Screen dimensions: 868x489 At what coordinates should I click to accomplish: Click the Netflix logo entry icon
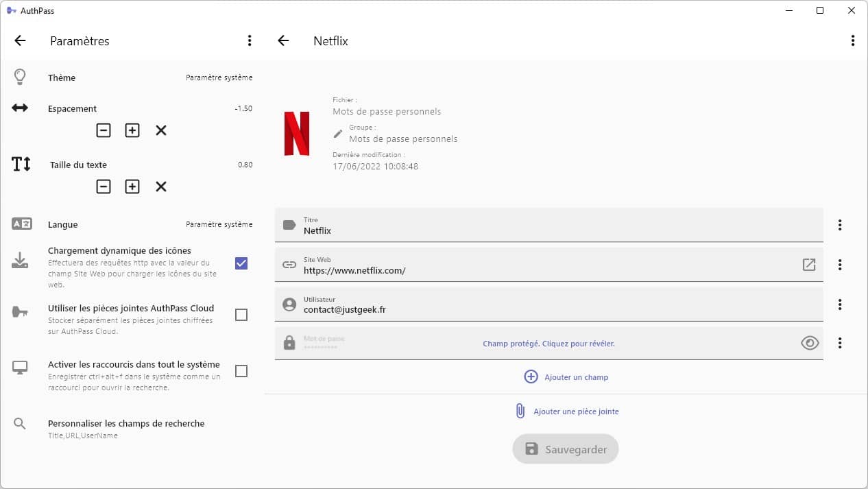[x=297, y=133]
